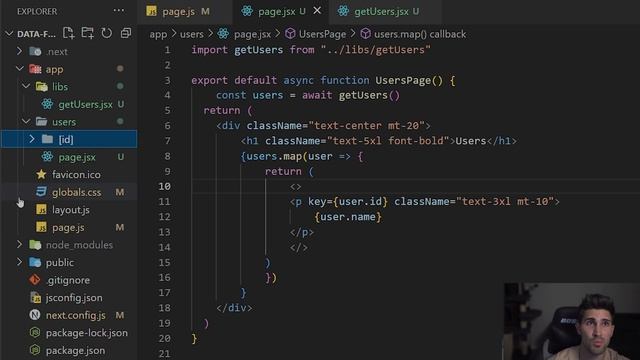
Task: Switch to the page.js tab
Action: point(178,11)
